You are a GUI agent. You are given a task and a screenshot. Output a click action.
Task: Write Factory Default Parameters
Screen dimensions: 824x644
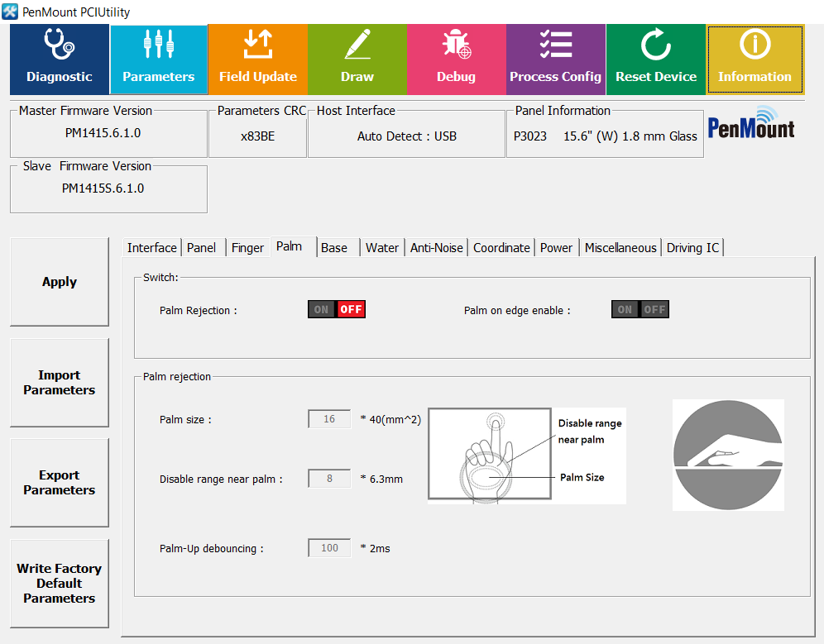[x=59, y=583]
